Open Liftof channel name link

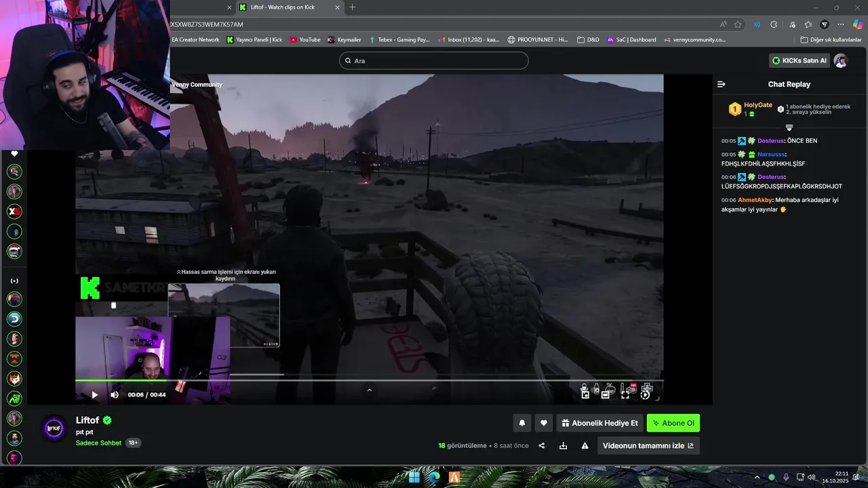[87, 420]
